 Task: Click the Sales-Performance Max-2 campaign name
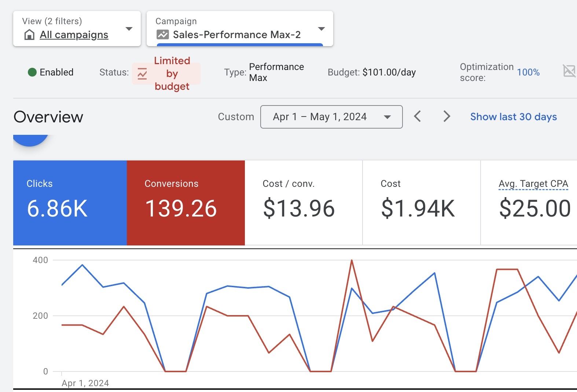pyautogui.click(x=237, y=35)
